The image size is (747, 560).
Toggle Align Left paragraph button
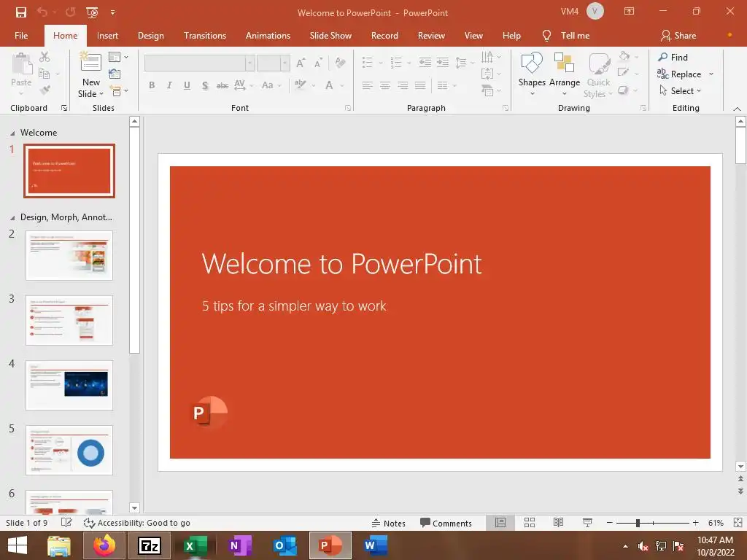tap(368, 85)
